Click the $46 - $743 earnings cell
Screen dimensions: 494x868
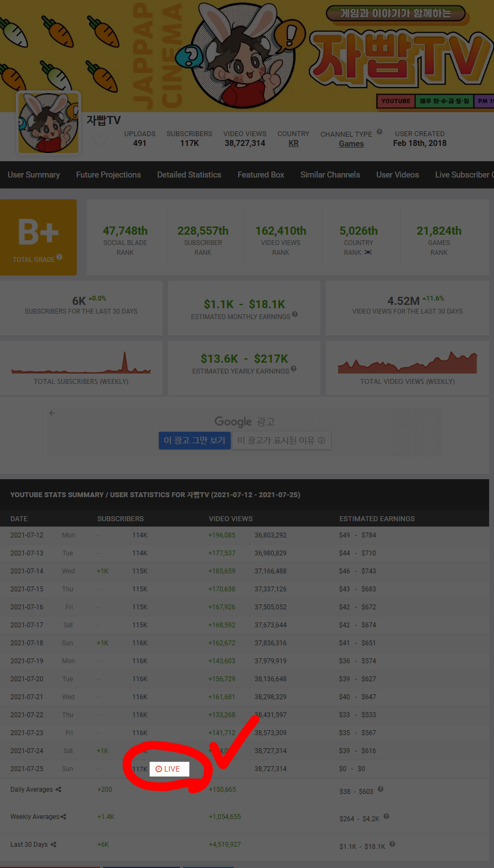(x=357, y=571)
